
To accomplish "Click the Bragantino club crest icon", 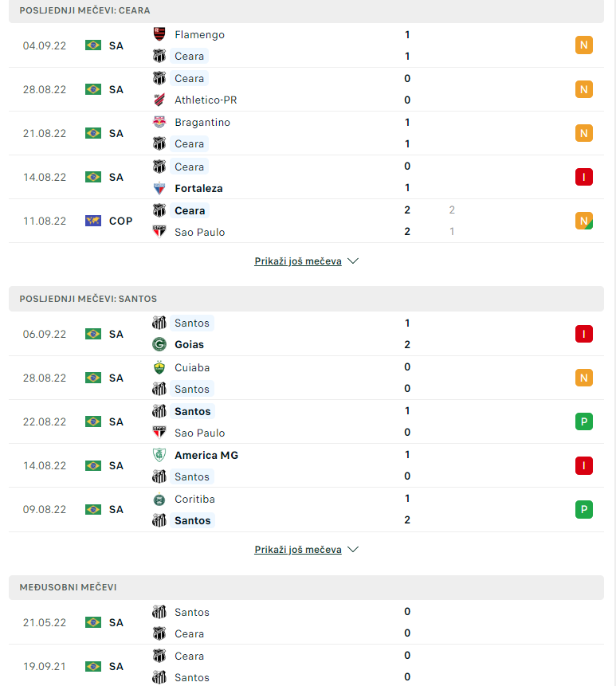I will tap(159, 122).
